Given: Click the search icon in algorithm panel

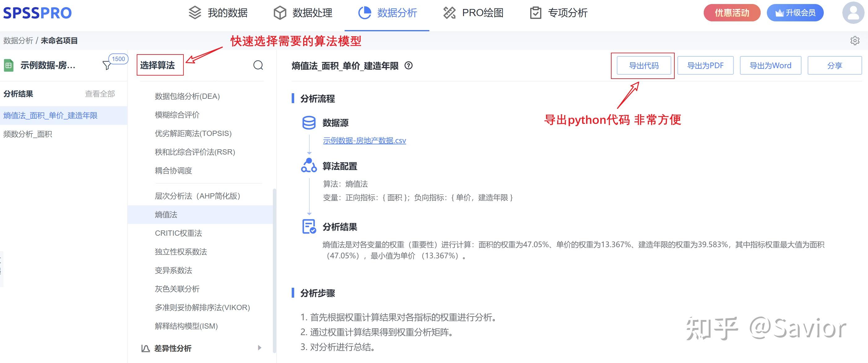Looking at the screenshot, I should pyautogui.click(x=258, y=65).
